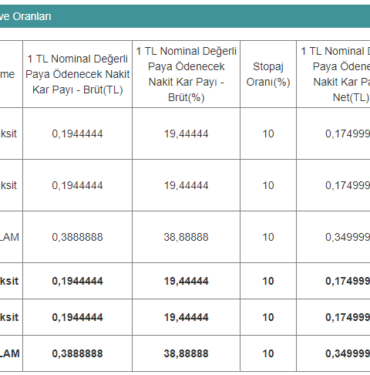The image size is (370, 375).
Task: Click the 've Oranları' section title bar
Action: (x=185, y=16)
